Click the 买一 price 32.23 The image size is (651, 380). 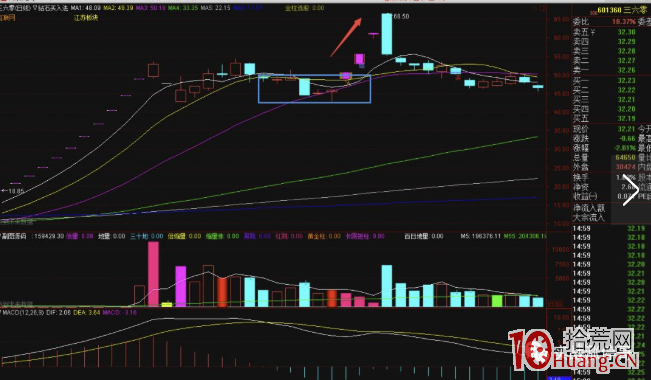627,81
